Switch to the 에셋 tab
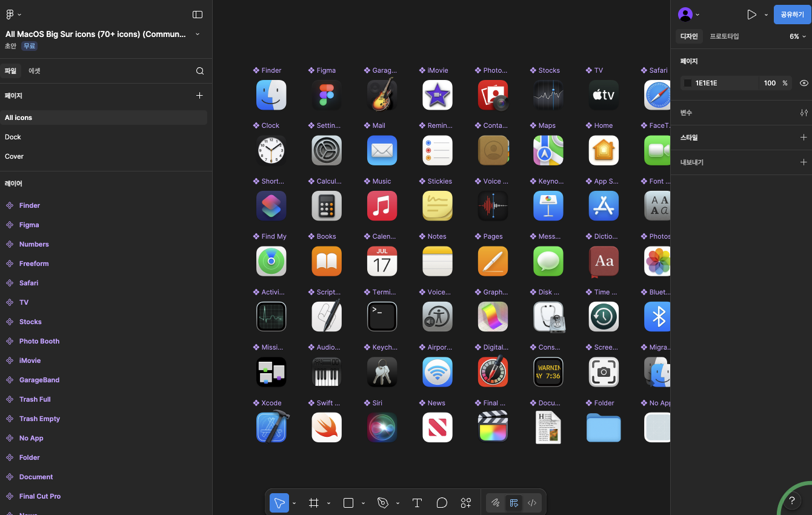The image size is (812, 515). click(x=35, y=71)
